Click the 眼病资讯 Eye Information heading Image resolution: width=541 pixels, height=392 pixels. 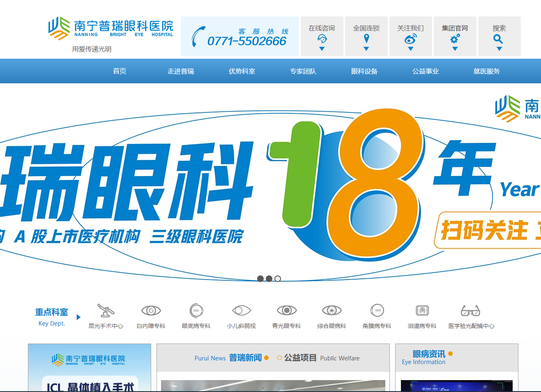[x=427, y=357]
